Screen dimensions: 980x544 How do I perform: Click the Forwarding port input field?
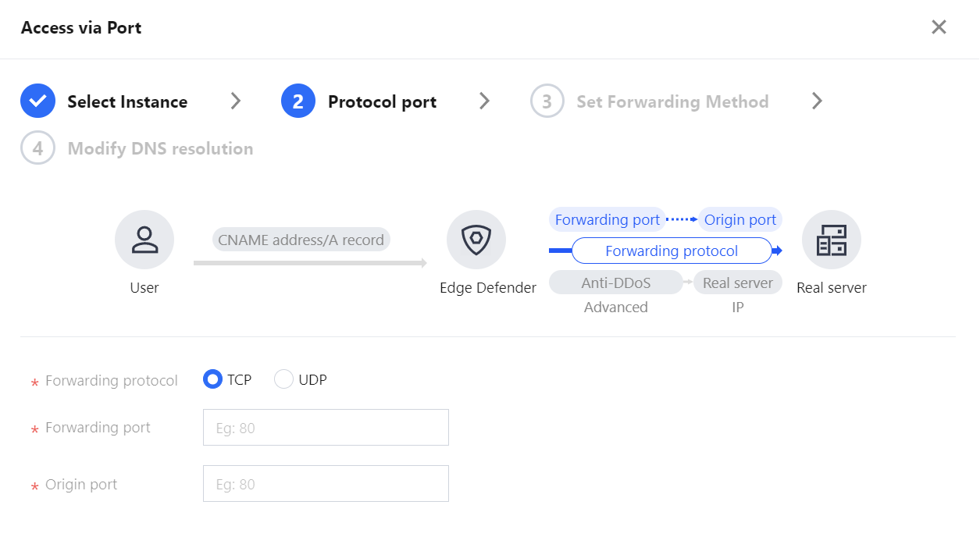[326, 428]
